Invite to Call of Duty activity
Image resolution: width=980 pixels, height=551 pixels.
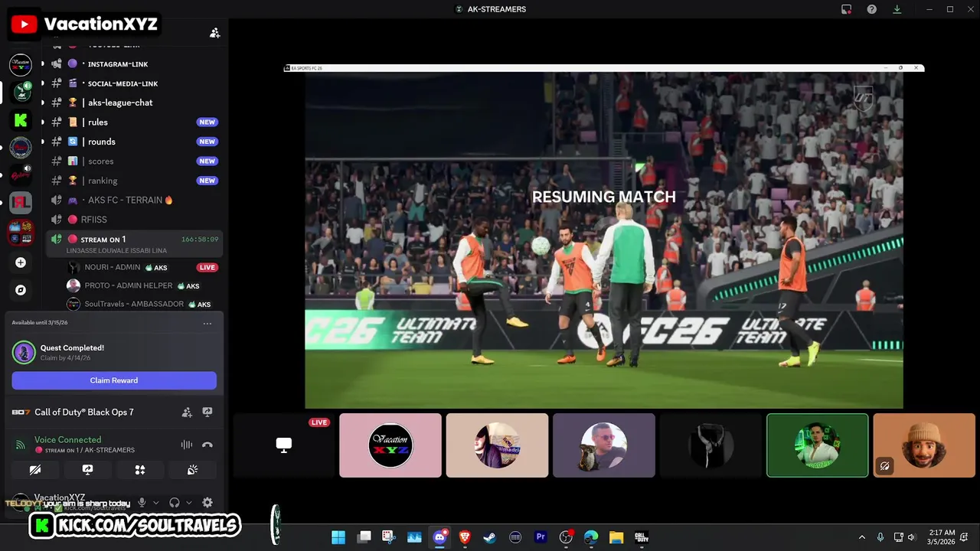pos(187,412)
